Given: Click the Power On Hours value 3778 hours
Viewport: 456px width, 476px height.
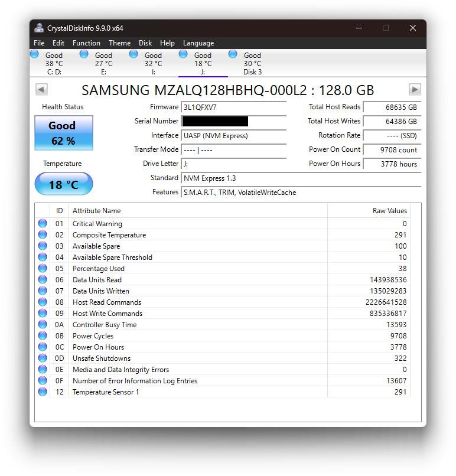Looking at the screenshot, I should [x=392, y=164].
